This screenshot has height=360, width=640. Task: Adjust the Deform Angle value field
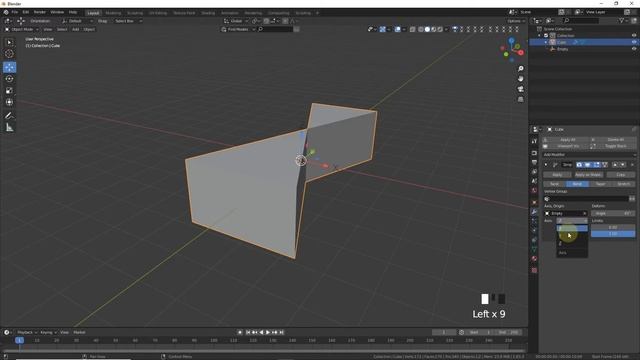coord(613,213)
